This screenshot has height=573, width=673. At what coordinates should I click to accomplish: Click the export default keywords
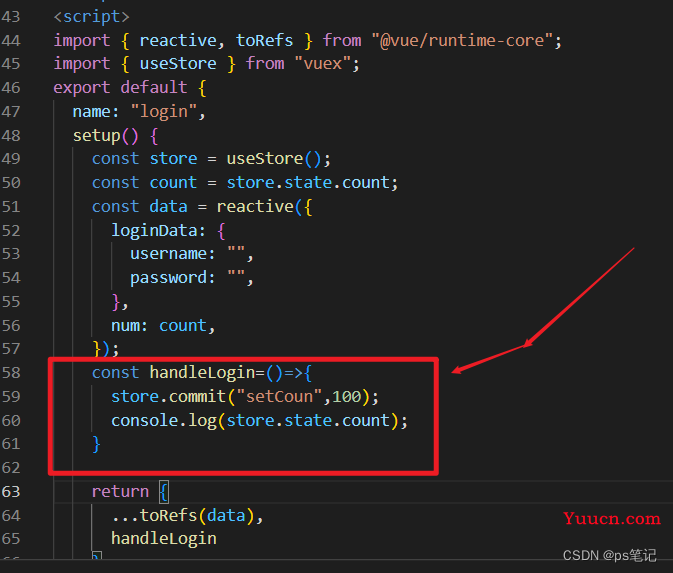120,88
